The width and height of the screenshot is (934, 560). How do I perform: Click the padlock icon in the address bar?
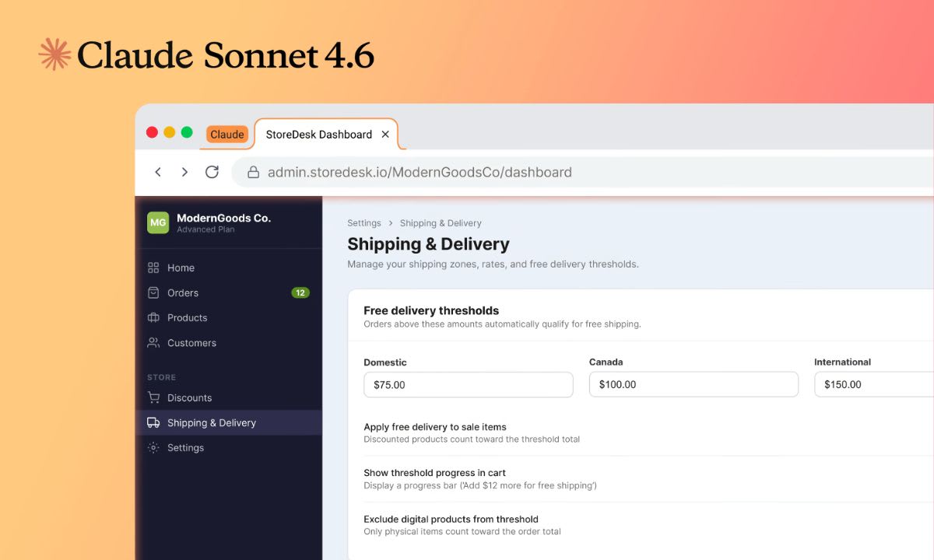pos(254,172)
